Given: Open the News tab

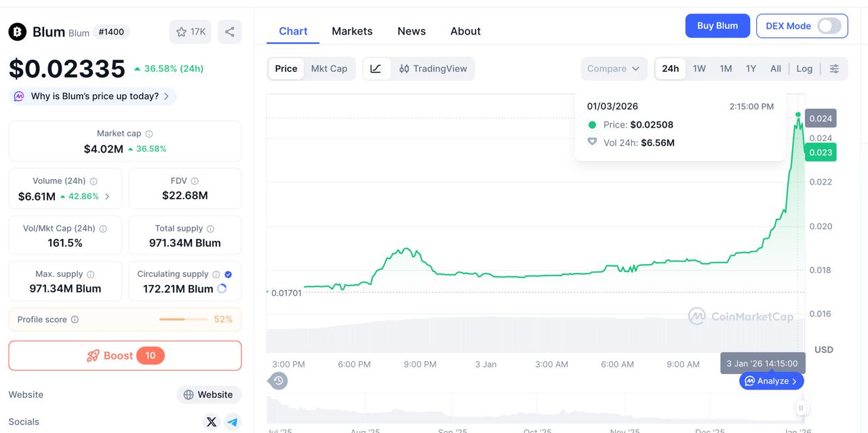Looking at the screenshot, I should tap(412, 31).
